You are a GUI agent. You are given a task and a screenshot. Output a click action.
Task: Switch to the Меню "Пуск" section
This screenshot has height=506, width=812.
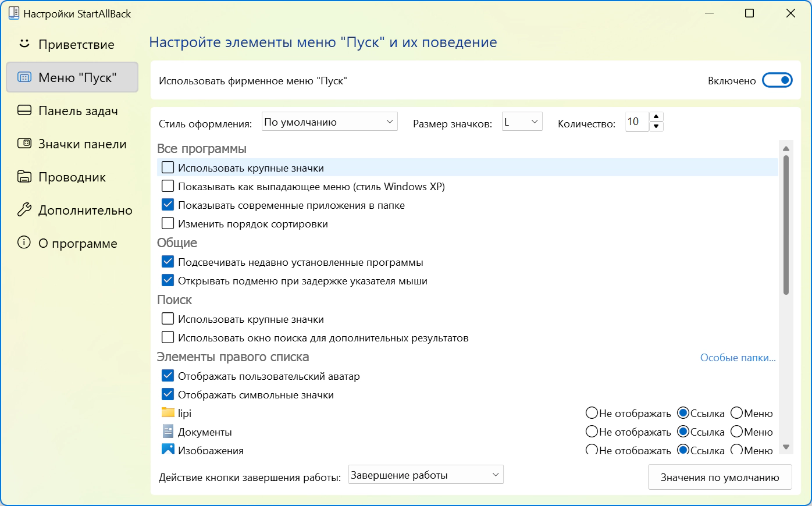click(x=72, y=77)
